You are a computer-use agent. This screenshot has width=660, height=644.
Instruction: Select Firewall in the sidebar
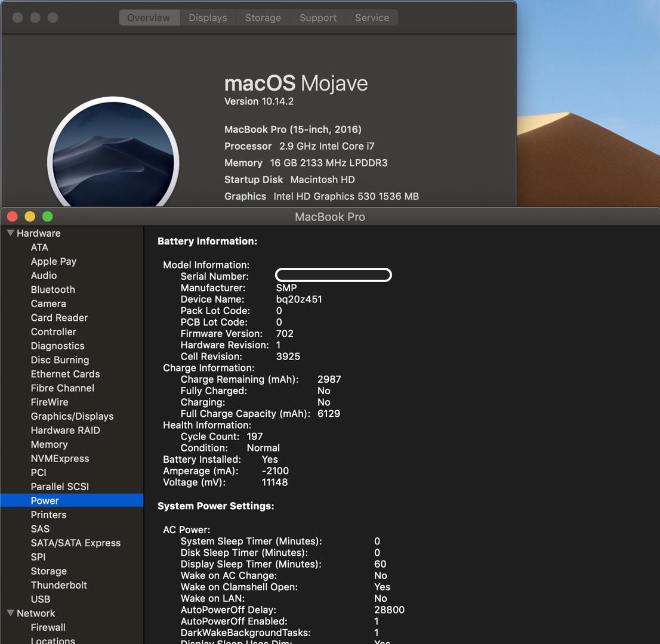click(x=48, y=627)
